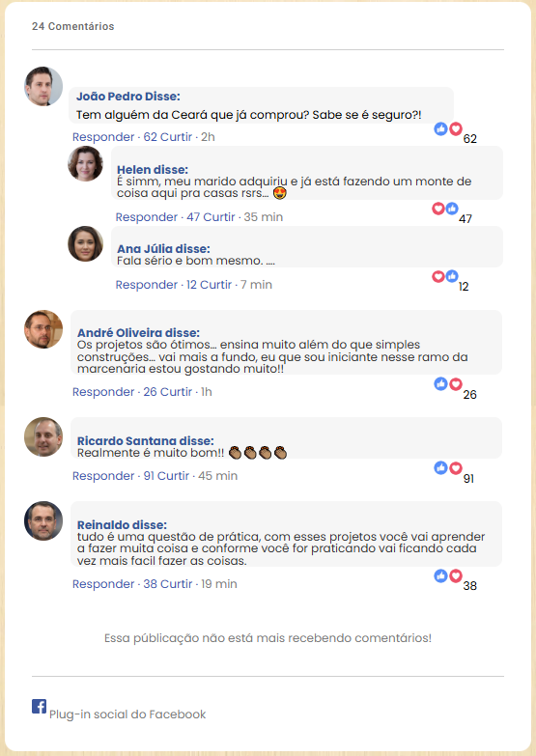Screen dimensions: 536x756
Task: Click Responder under Reinaldo's comment
Action: pos(103,584)
